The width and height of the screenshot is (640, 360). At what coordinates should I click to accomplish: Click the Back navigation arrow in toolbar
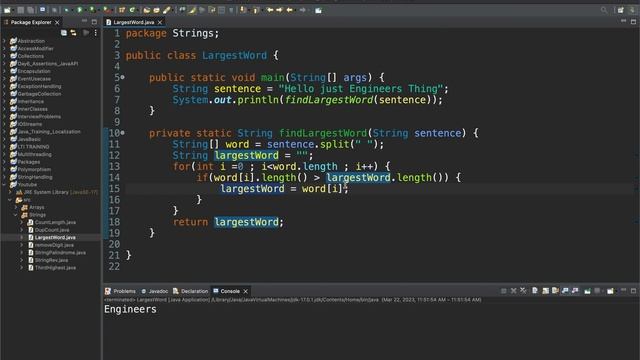290,10
